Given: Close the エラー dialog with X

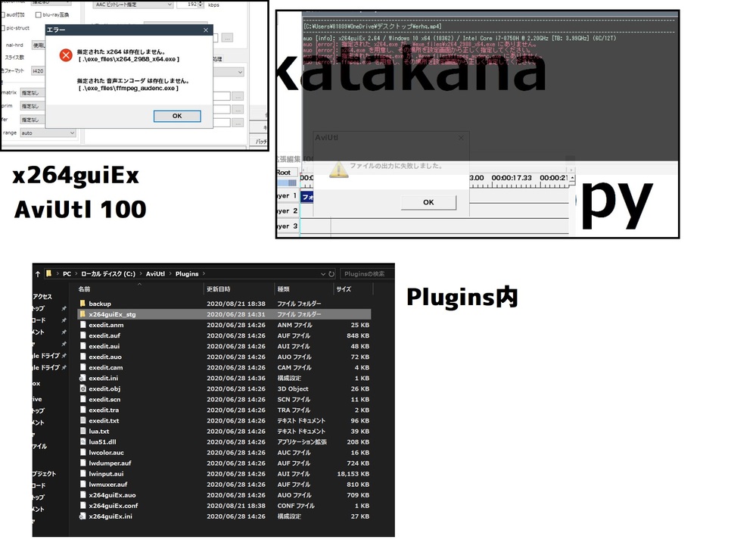Looking at the screenshot, I should pyautogui.click(x=205, y=30).
